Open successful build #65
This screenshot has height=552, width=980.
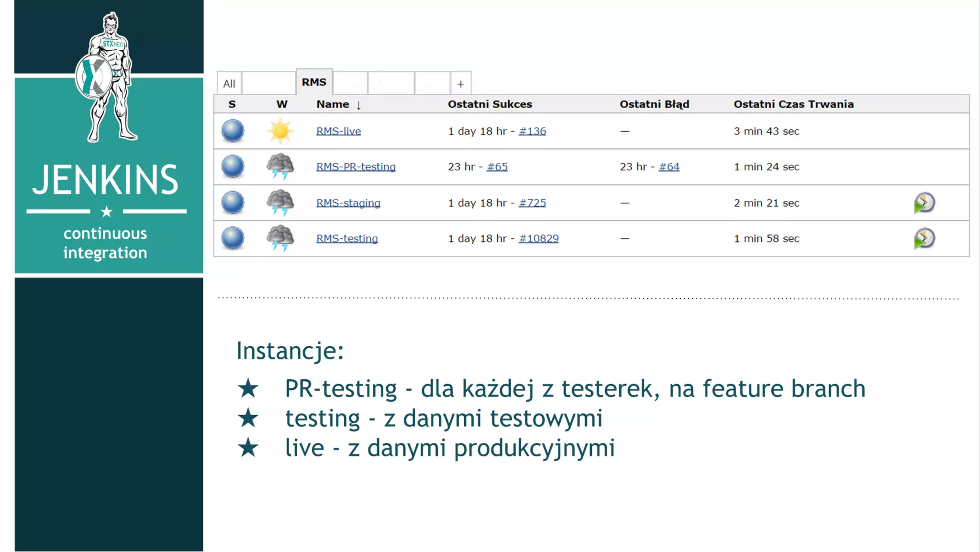pos(497,166)
